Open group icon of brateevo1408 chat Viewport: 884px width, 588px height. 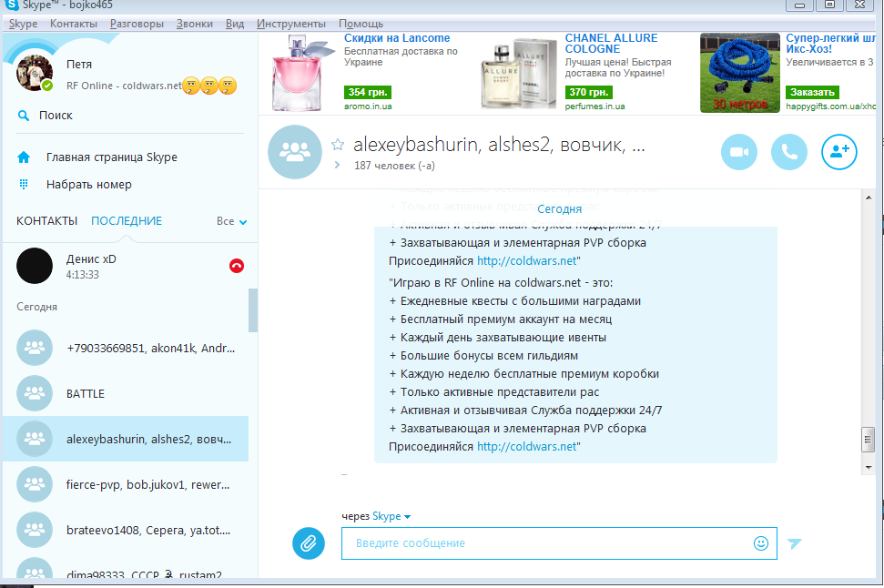35,530
